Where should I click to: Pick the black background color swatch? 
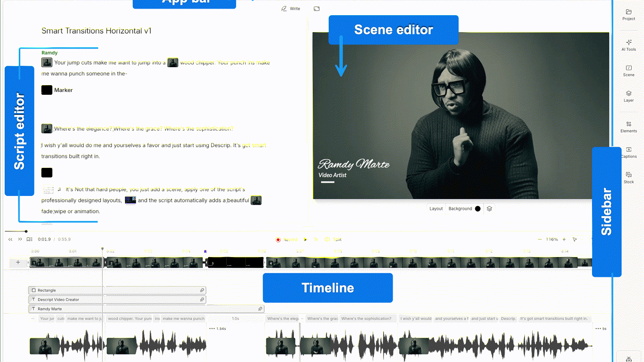pos(477,209)
